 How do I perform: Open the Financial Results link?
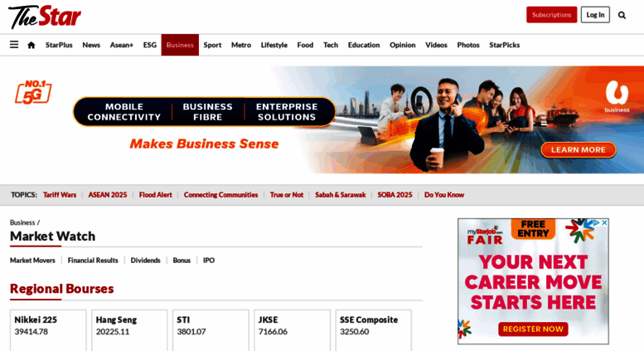tap(93, 261)
